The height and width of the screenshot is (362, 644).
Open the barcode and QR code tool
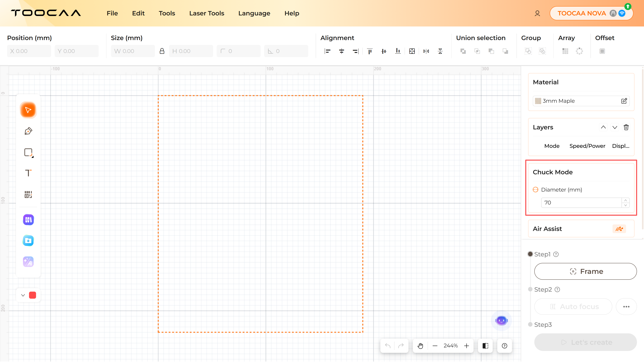28,194
